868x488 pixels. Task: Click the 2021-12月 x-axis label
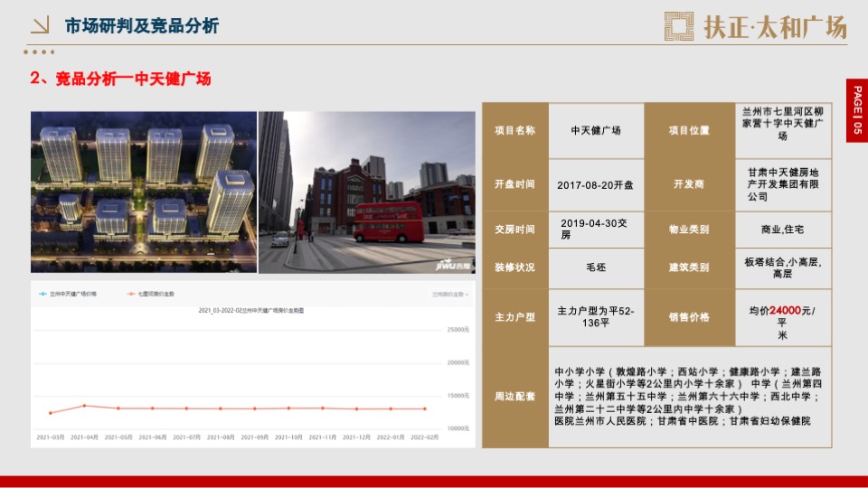point(356,437)
